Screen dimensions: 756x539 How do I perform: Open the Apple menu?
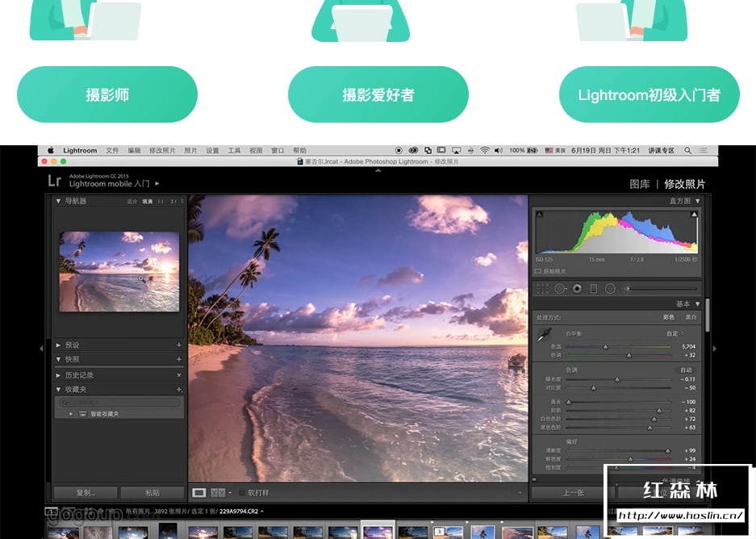click(x=51, y=150)
